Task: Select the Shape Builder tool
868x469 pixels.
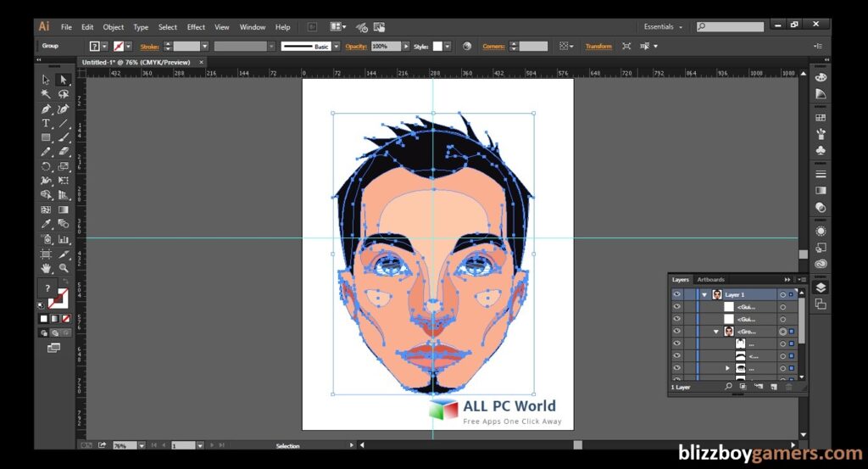Action: click(46, 195)
